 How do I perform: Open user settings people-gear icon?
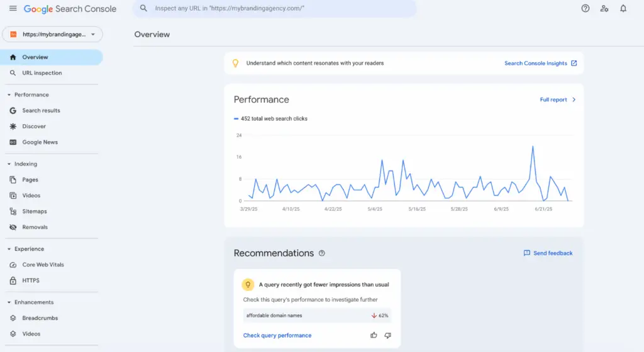pos(604,8)
